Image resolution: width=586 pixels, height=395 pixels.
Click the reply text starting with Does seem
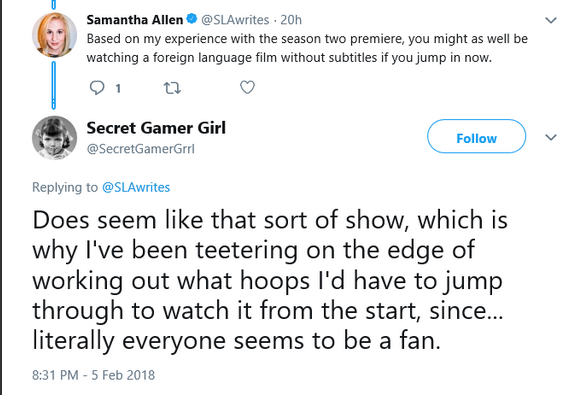pyautogui.click(x=270, y=280)
